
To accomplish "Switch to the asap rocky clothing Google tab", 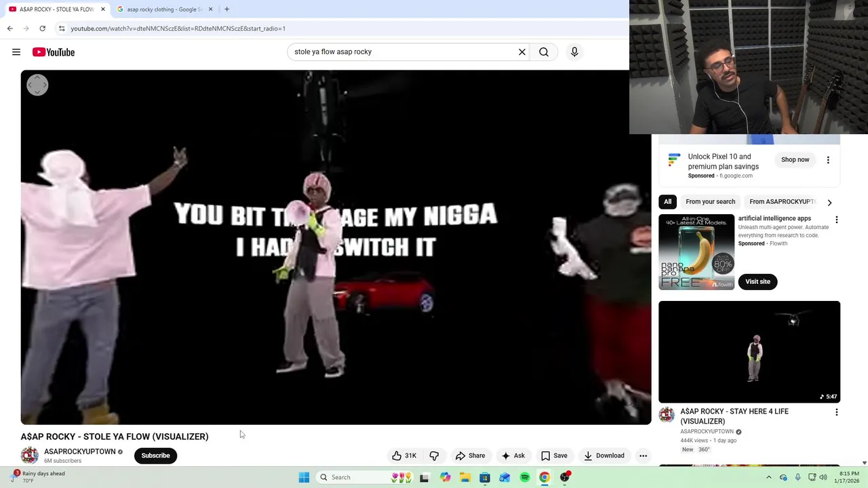I will pyautogui.click(x=165, y=9).
